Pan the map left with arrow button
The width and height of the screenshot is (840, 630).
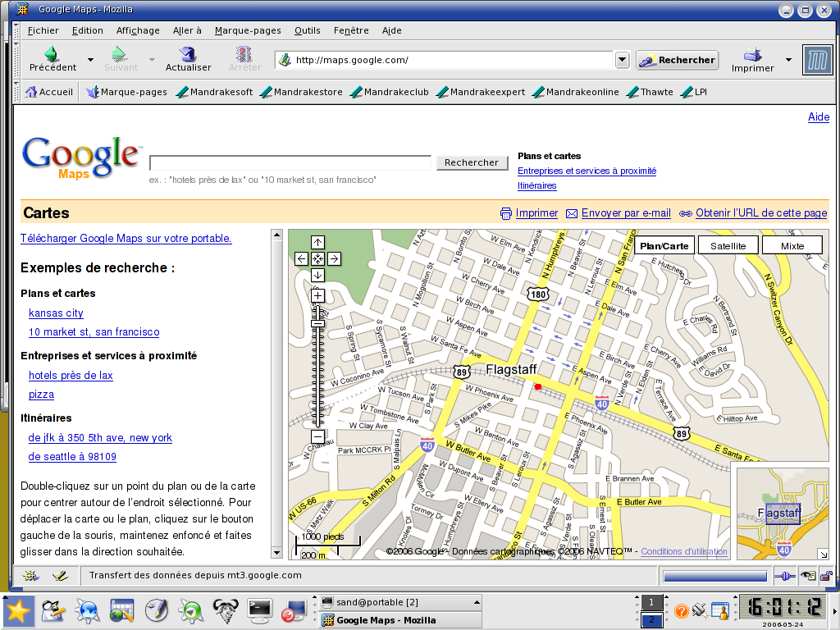[x=301, y=258]
